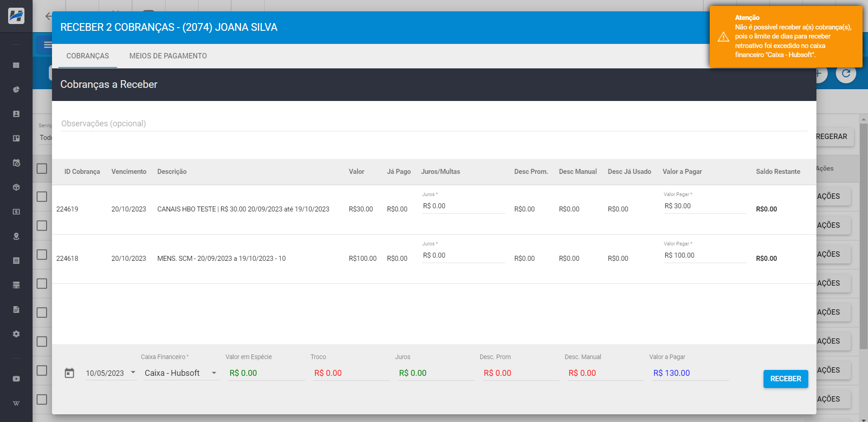Click the Regerar button behind the dialog
This screenshot has width=868, height=422.
pyautogui.click(x=835, y=136)
